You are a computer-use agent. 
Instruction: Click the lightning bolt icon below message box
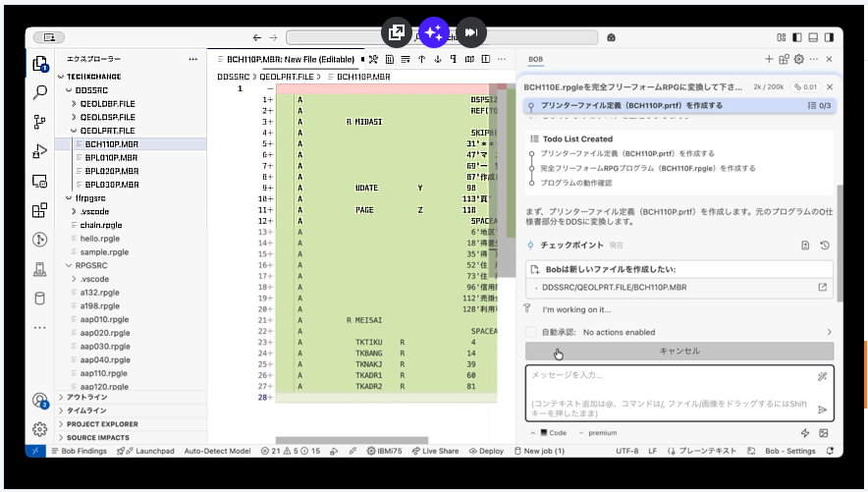pos(805,433)
